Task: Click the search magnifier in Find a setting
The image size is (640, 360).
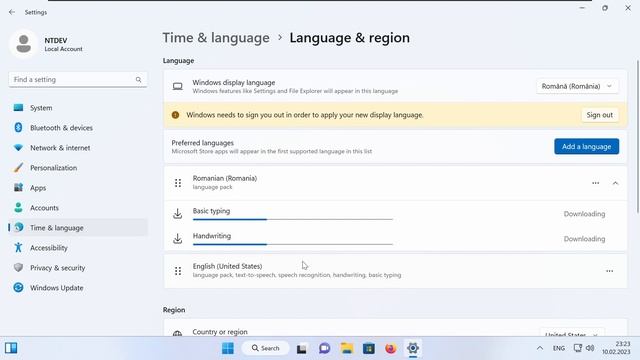Action: click(138, 80)
